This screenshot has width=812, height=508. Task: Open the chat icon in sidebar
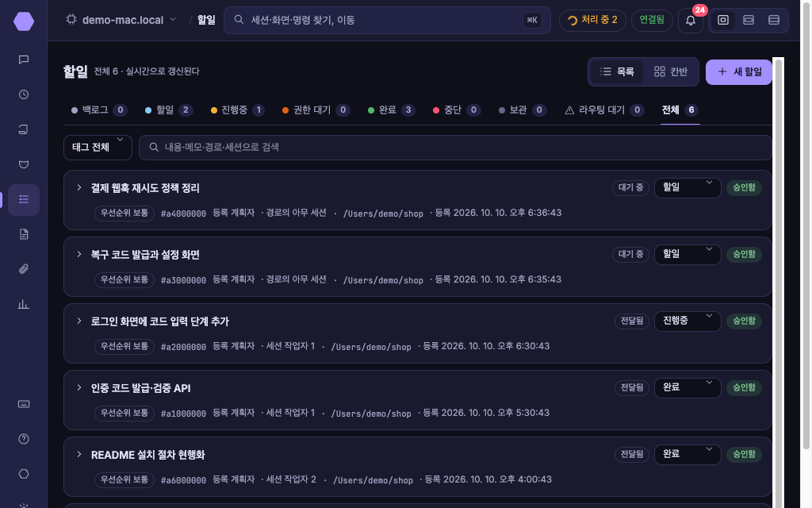[23, 60]
